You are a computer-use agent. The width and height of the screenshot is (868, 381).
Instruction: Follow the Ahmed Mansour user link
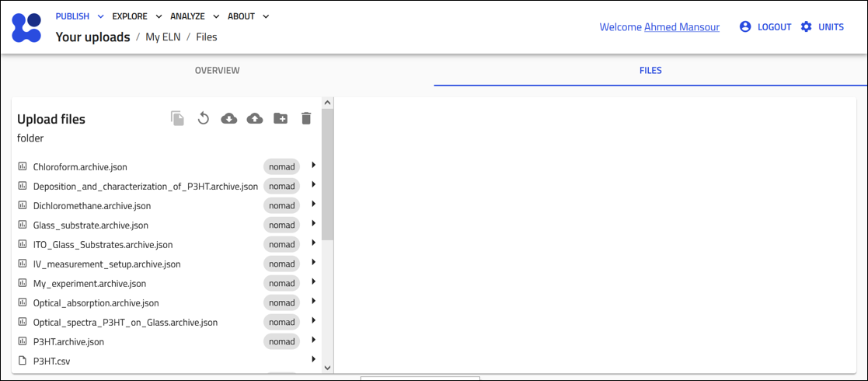682,27
